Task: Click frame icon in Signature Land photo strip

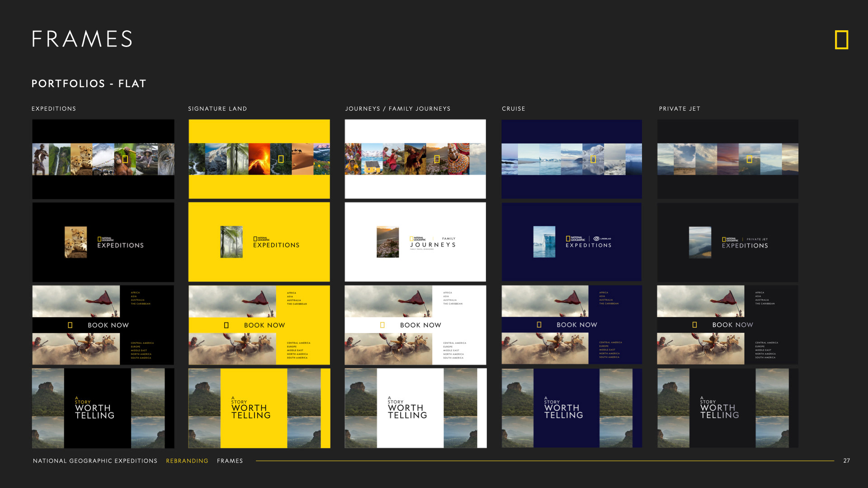Action: (x=281, y=159)
